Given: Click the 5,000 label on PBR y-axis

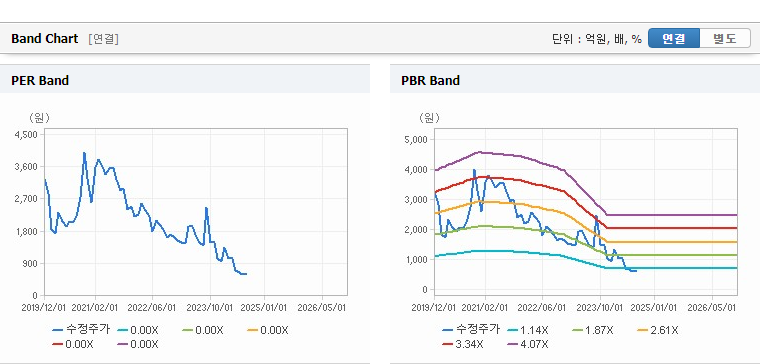Looking at the screenshot, I should point(417,140).
